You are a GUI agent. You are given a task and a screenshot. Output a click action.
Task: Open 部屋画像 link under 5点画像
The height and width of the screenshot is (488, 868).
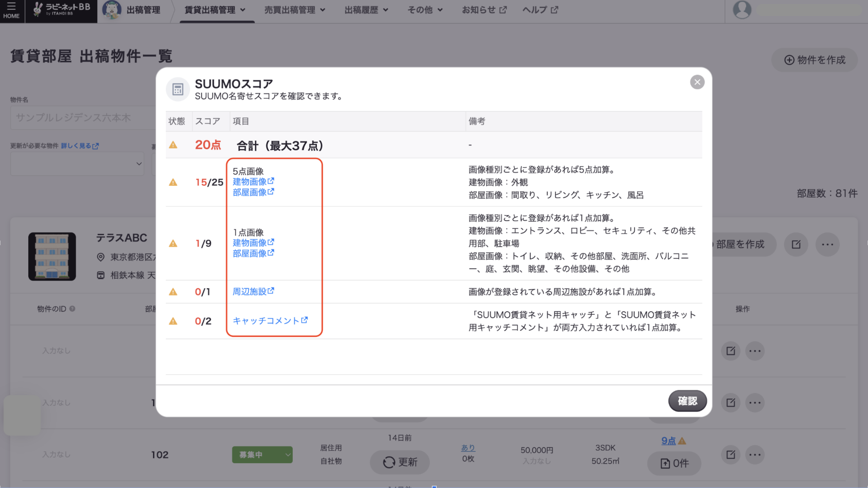[x=253, y=192]
